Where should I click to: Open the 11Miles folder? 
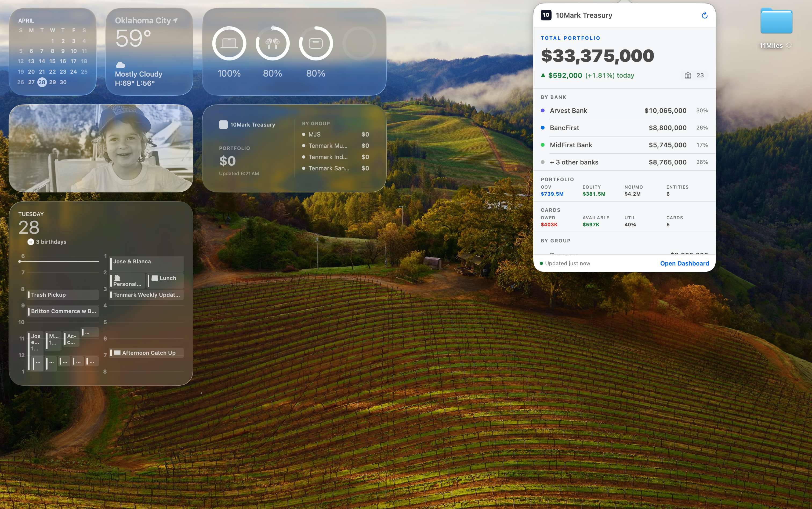point(776,22)
